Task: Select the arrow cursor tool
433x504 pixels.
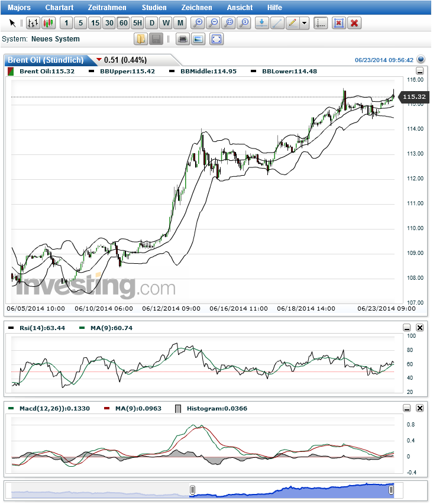Action: 12,23
